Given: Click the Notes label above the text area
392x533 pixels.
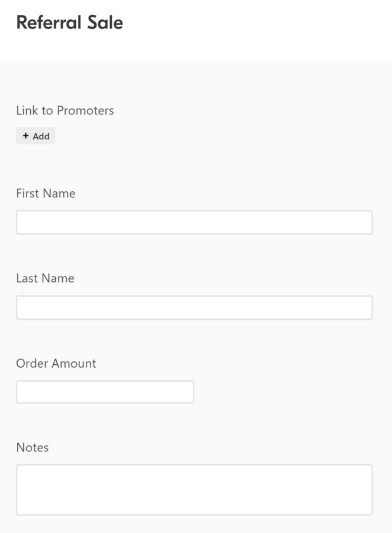Looking at the screenshot, I should pos(32,448).
